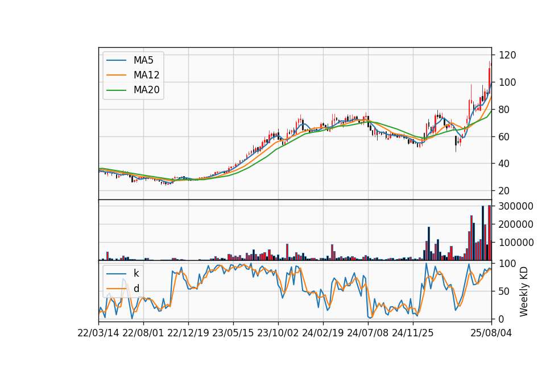Click the 24/07/08 date tick label
The width and height of the screenshot is (546, 392).
coord(368,333)
